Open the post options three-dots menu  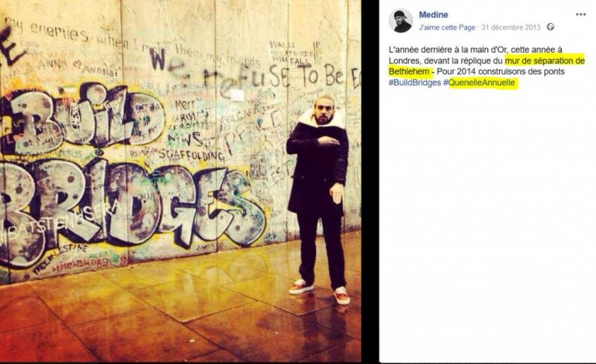(580, 15)
